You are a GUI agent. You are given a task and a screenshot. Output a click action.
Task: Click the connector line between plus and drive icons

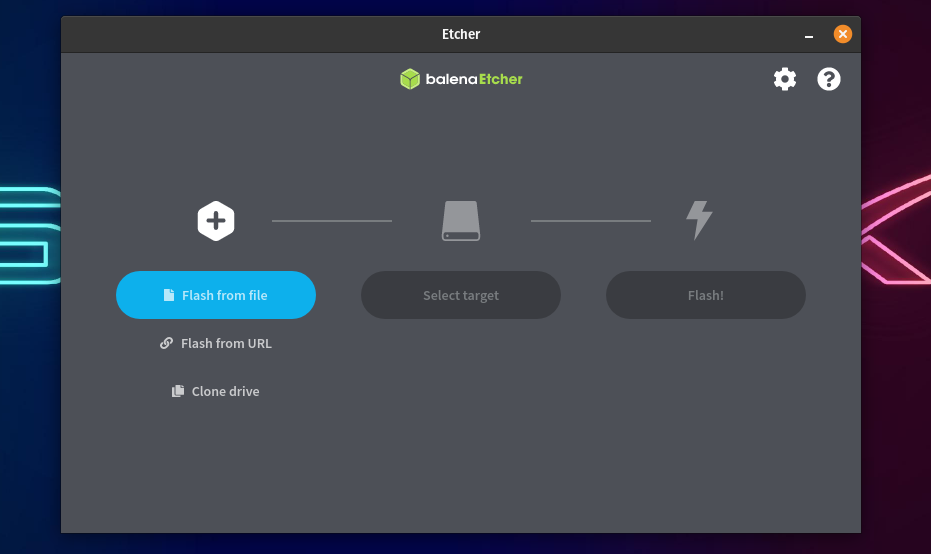332,221
